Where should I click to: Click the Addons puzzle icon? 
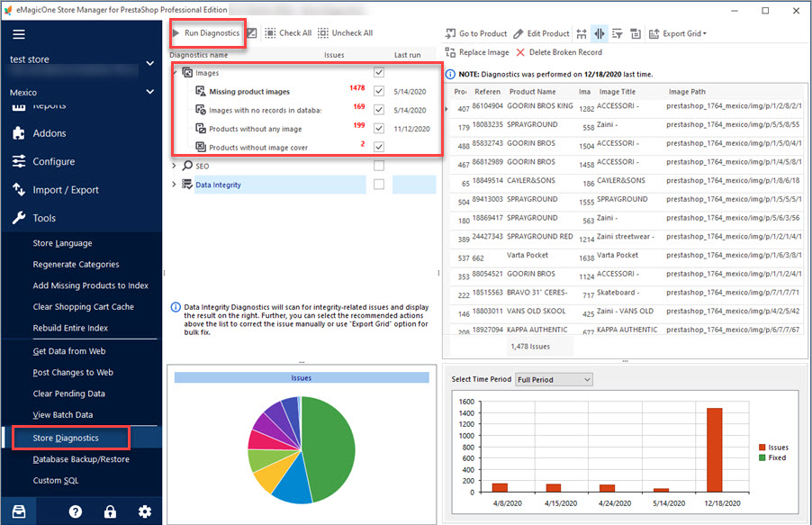(19, 133)
